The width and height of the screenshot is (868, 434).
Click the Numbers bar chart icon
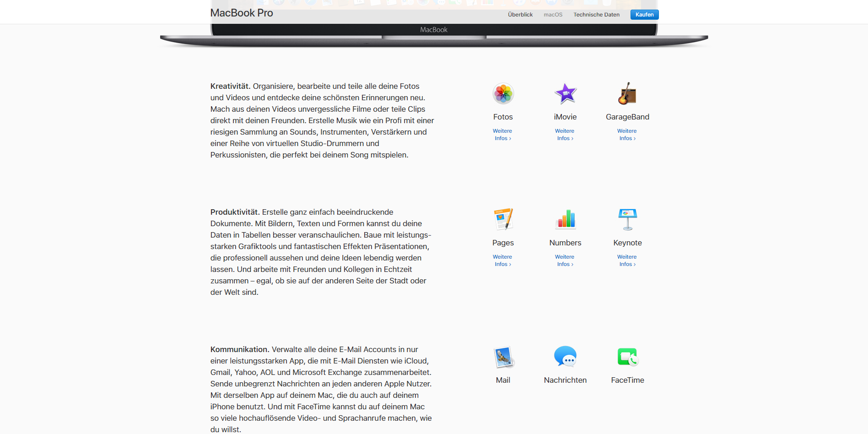click(565, 219)
